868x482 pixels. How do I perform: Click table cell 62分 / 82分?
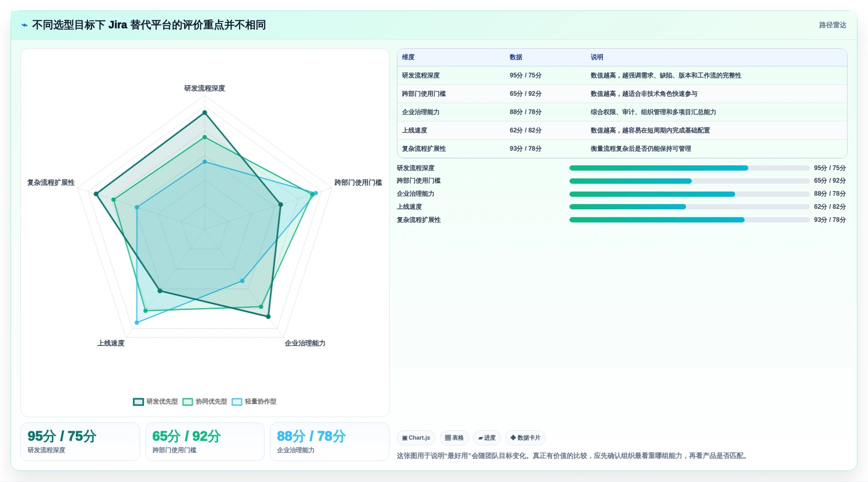click(x=526, y=131)
